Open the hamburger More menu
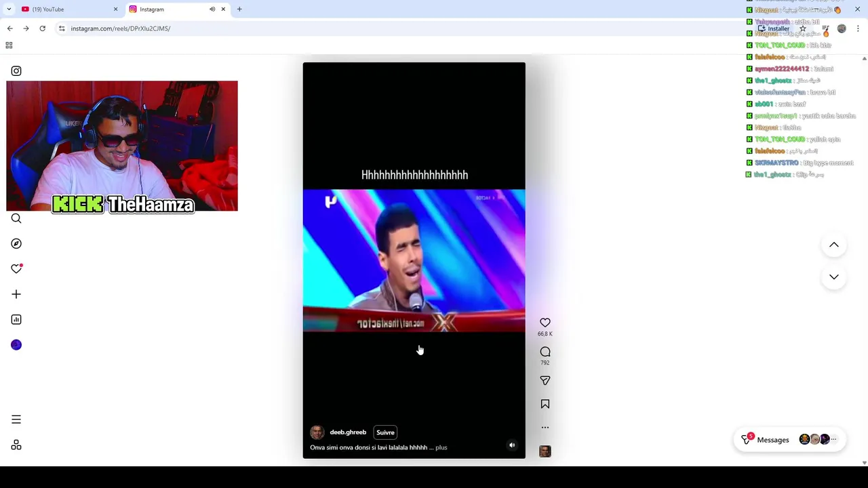Screen dimensions: 868x488 click(x=16, y=420)
